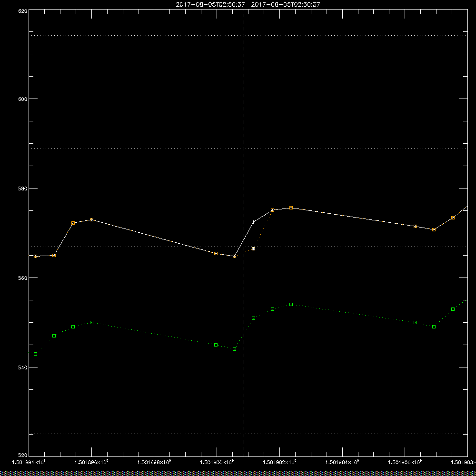Screen dimensions: 476x476
Task: Click the y-axis label 520
Action: (23, 456)
